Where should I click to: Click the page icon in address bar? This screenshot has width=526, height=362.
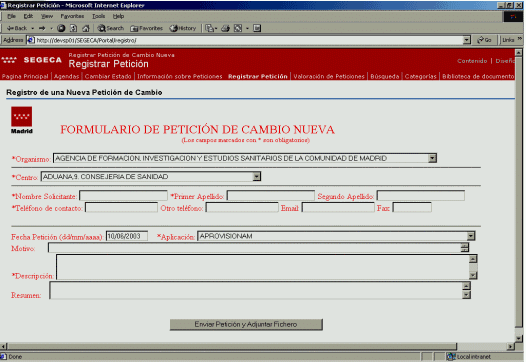(31, 40)
